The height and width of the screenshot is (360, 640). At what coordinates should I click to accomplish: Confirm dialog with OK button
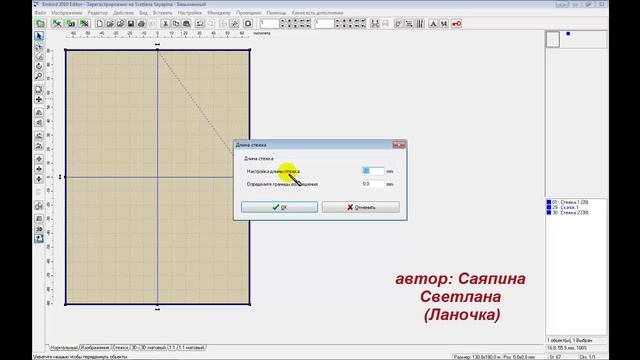coord(279,207)
